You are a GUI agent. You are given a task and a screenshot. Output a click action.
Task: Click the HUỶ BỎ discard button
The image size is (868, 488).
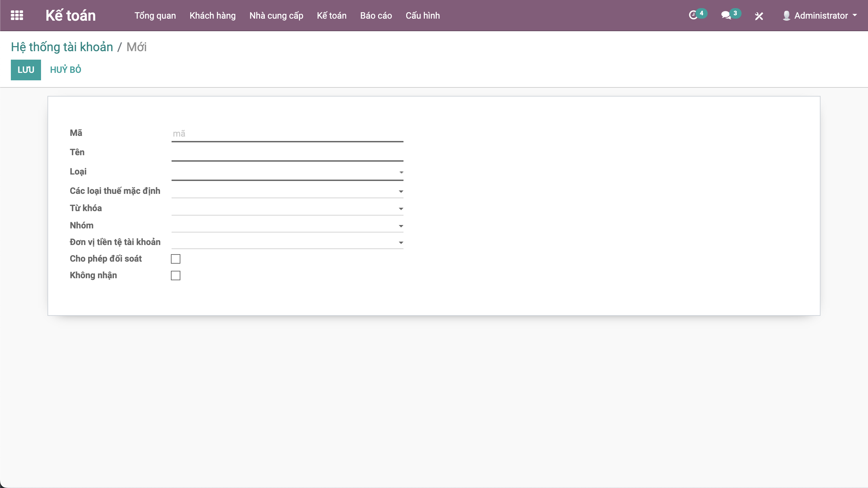click(65, 70)
